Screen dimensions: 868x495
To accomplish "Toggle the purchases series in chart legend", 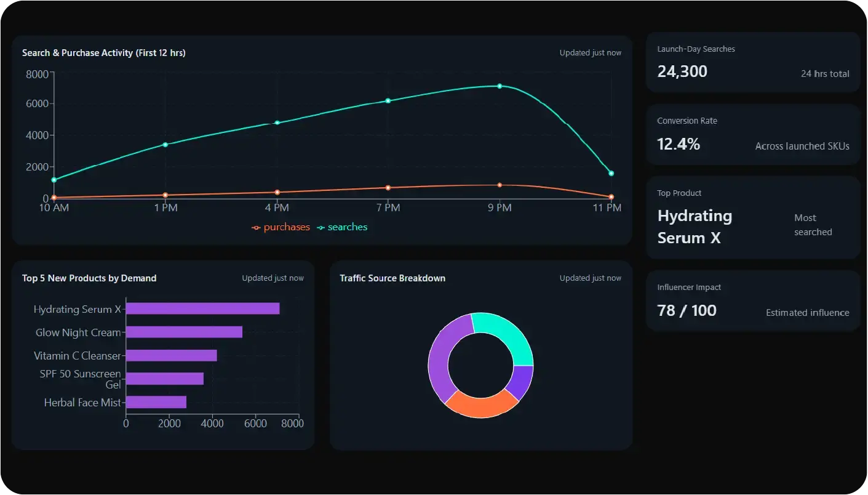I will (281, 227).
